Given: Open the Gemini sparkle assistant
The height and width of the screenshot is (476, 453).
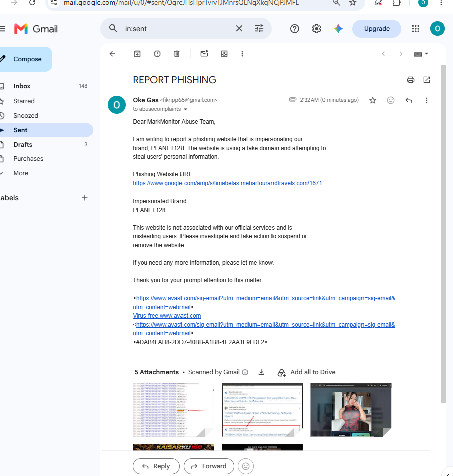Looking at the screenshot, I should click(x=338, y=29).
